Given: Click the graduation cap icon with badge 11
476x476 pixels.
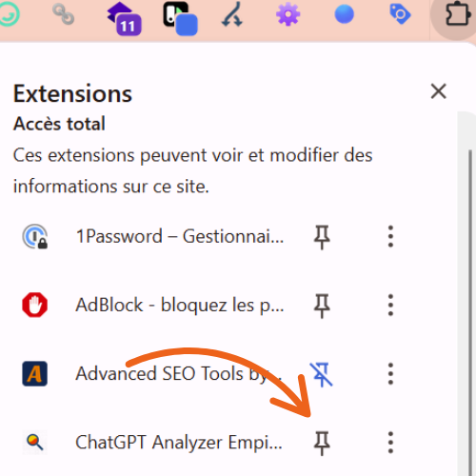Looking at the screenshot, I should pyautogui.click(x=125, y=18).
